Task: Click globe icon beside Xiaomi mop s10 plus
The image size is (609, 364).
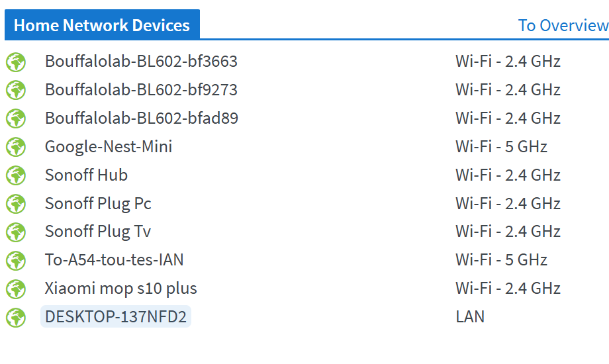Action: tap(16, 289)
